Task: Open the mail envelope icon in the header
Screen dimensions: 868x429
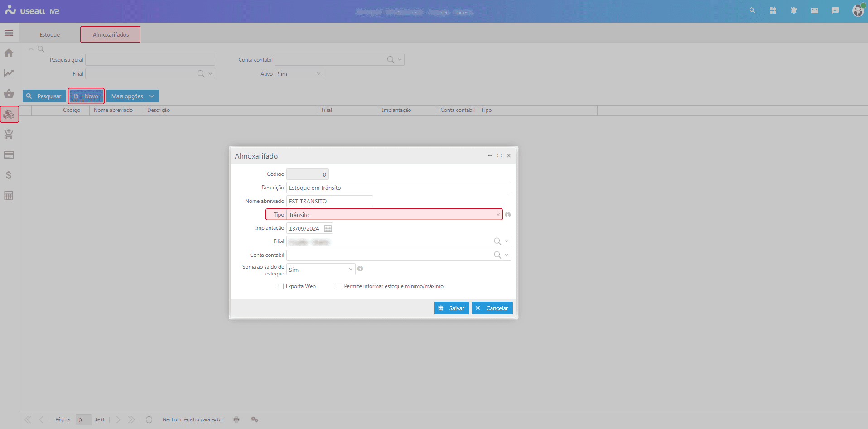Action: tap(815, 10)
